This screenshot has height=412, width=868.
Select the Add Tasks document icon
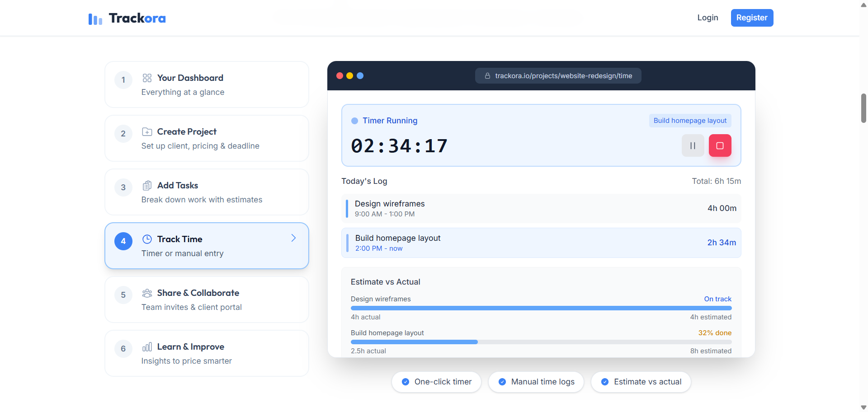(147, 185)
